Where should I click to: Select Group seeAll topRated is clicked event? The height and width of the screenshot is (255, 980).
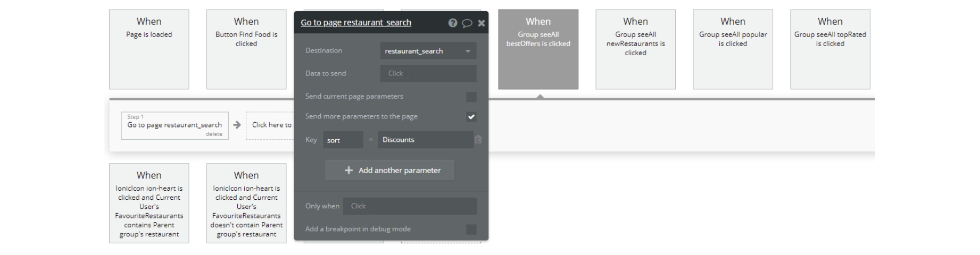coord(830,49)
